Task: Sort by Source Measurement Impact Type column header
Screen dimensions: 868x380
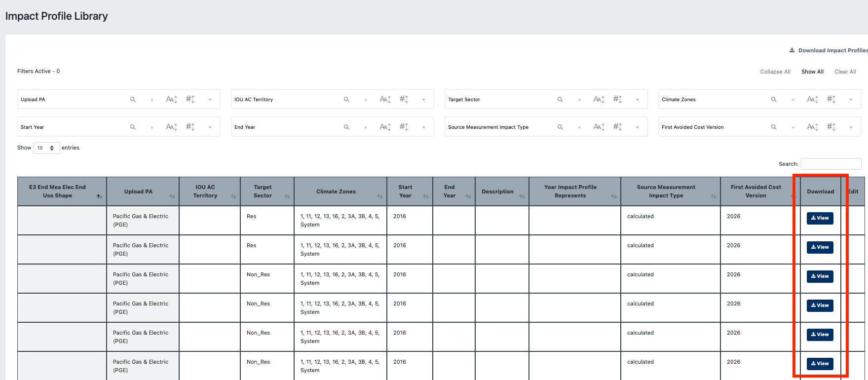Action: pyautogui.click(x=670, y=191)
